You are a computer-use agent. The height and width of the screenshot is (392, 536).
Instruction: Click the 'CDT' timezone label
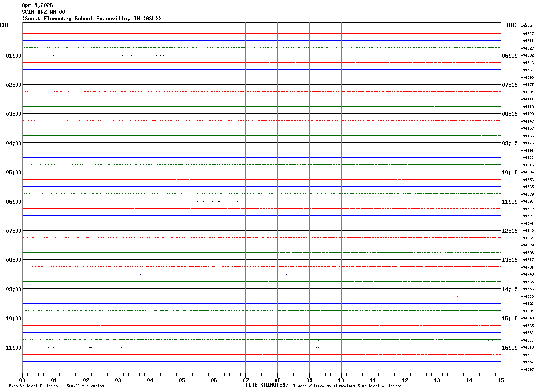point(4,25)
